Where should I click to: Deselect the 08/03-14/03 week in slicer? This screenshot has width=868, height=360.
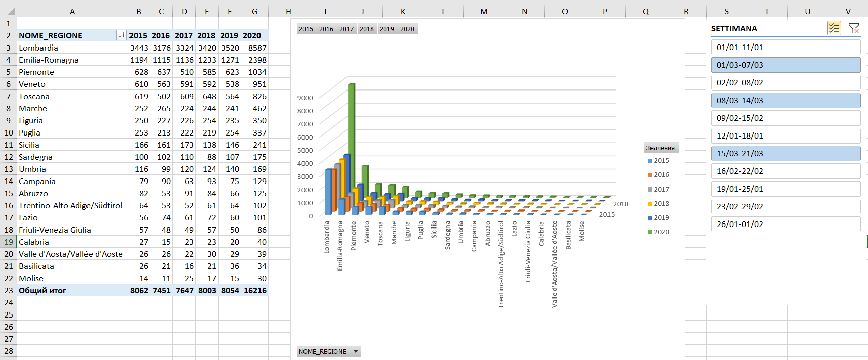click(785, 100)
